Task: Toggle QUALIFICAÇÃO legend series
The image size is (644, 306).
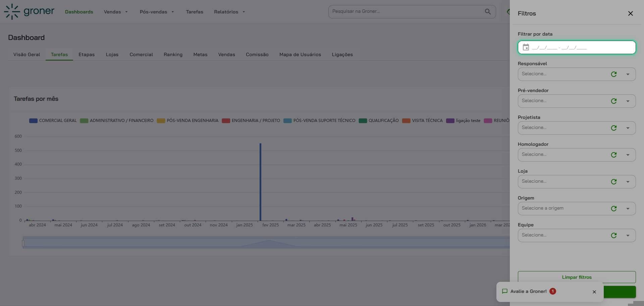Action: click(x=379, y=121)
